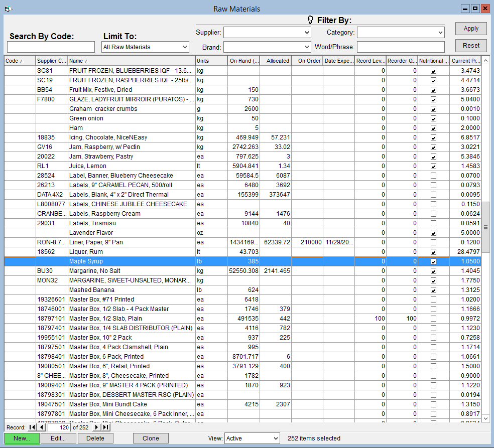This screenshot has height=448, width=494.
Task: Click the Supplier Code column header
Action: pos(51,61)
